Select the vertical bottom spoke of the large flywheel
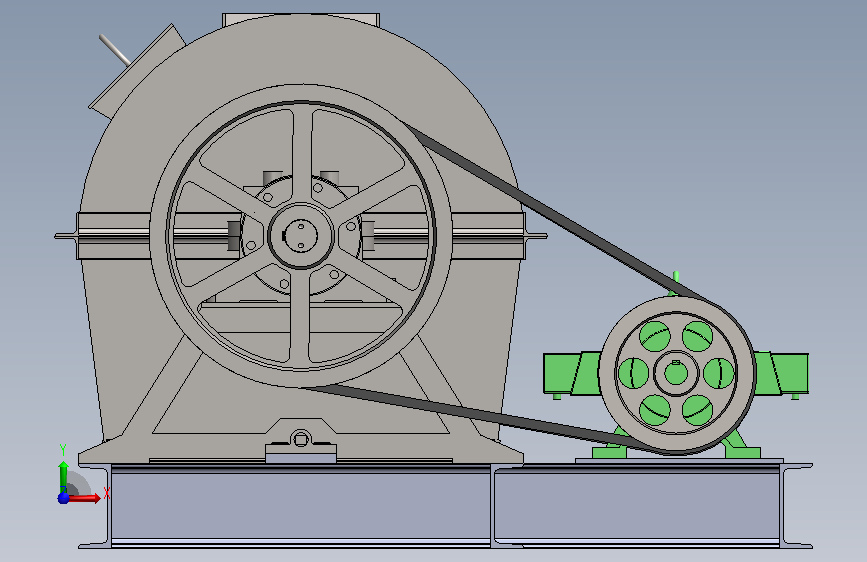 click(300, 316)
